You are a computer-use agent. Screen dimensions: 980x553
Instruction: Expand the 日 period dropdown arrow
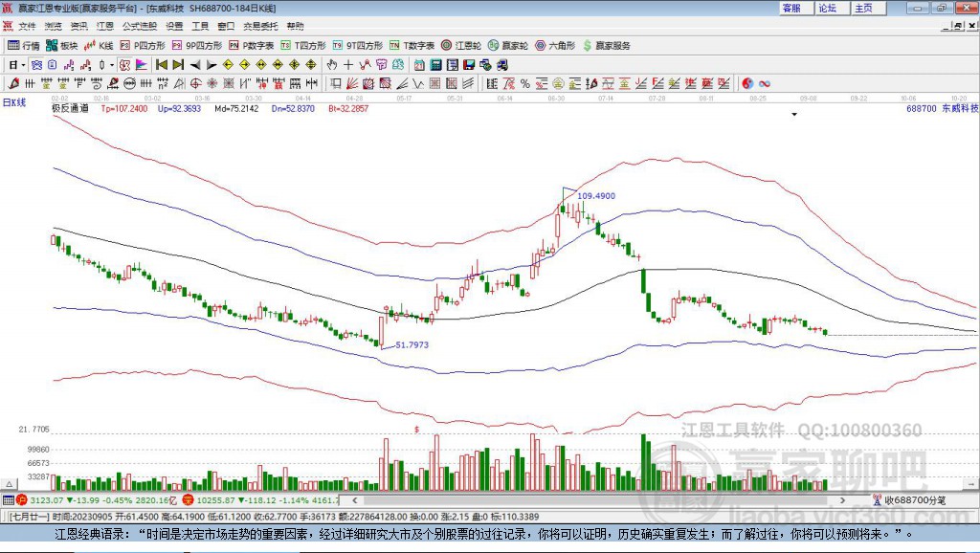click(23, 65)
